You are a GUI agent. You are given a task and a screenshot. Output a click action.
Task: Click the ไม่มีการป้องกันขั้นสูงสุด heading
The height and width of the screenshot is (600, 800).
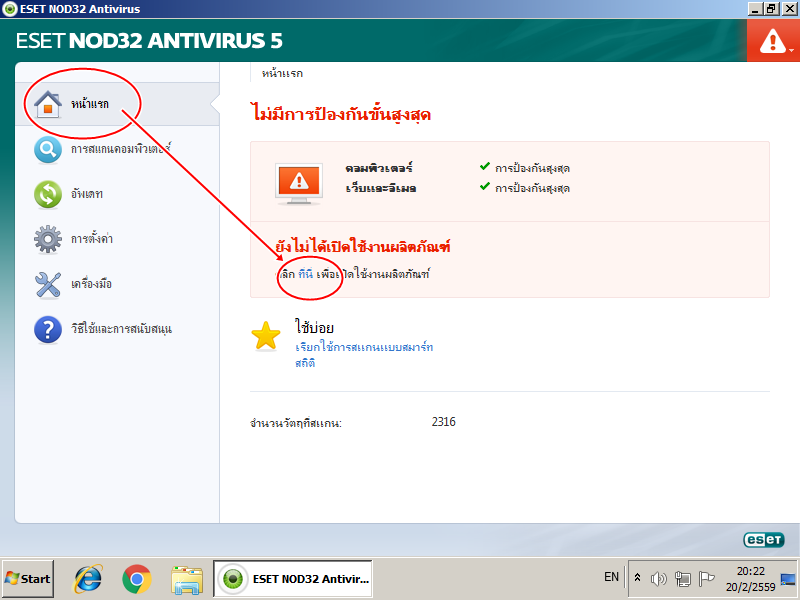342,114
